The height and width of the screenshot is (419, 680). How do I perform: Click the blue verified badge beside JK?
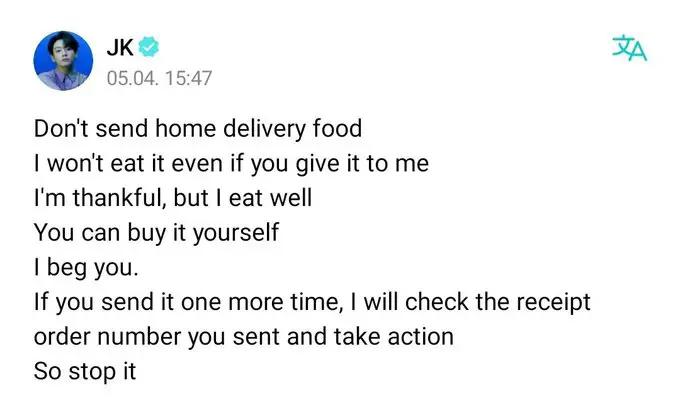(x=148, y=47)
